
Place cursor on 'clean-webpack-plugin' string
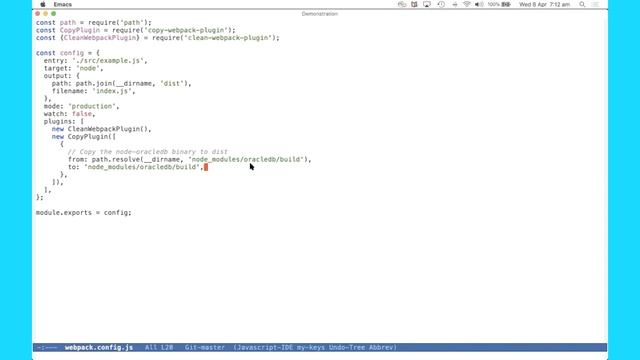[x=228, y=38]
